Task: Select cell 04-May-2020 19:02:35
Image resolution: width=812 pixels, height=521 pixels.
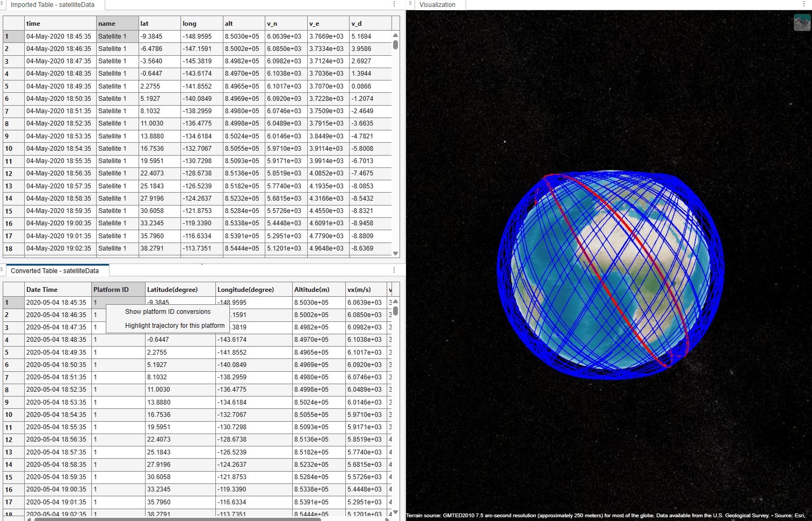Action: (60, 248)
